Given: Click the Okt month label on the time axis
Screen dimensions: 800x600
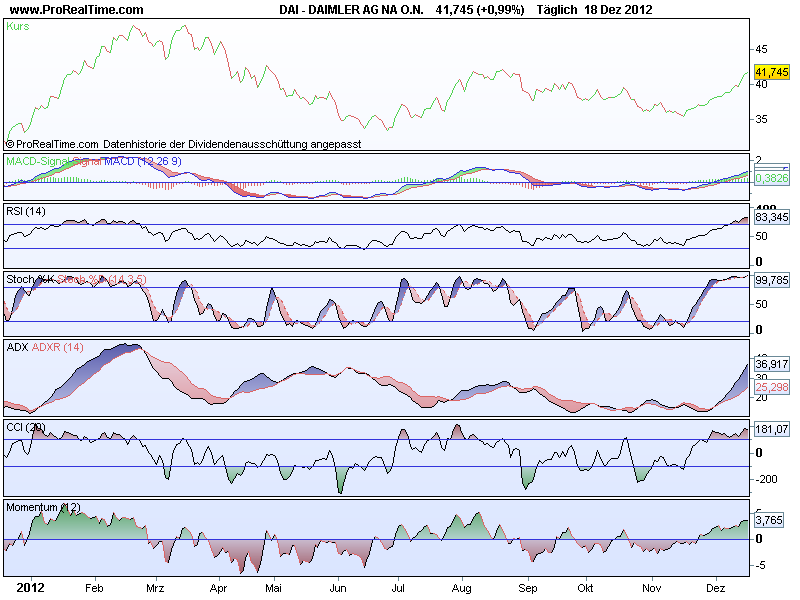Looking at the screenshot, I should (x=585, y=588).
